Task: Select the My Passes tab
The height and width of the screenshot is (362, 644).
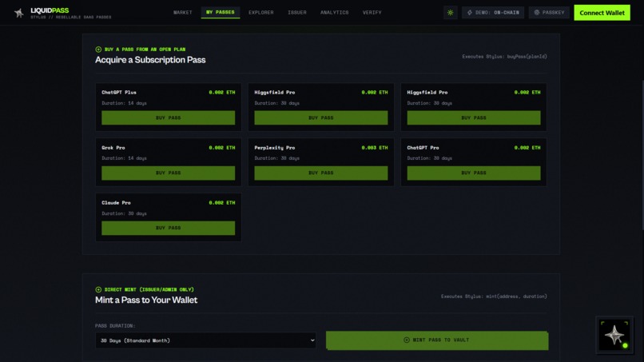Action: pyautogui.click(x=221, y=12)
